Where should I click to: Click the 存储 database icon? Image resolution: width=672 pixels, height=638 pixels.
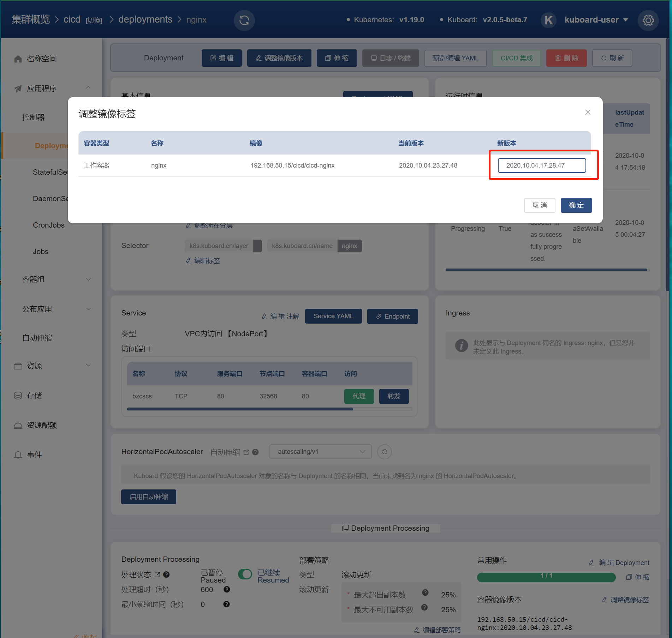(x=18, y=395)
